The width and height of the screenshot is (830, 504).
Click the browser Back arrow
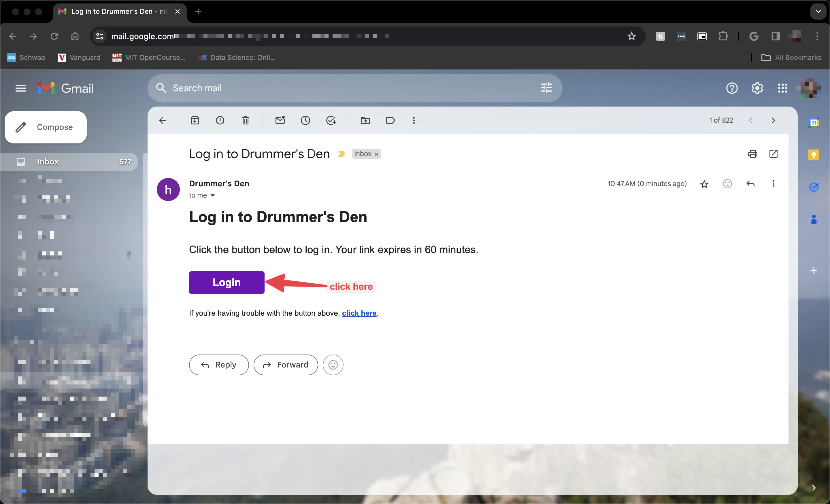pos(13,36)
